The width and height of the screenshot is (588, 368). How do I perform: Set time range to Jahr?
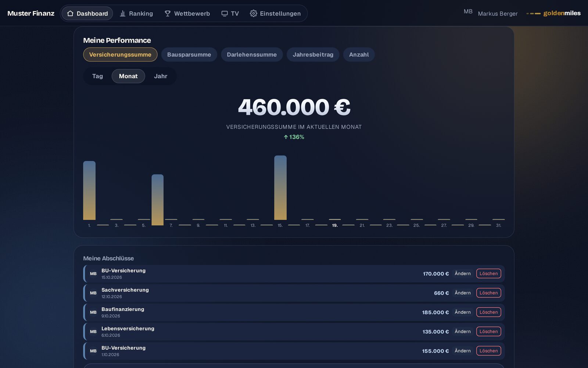tap(161, 76)
